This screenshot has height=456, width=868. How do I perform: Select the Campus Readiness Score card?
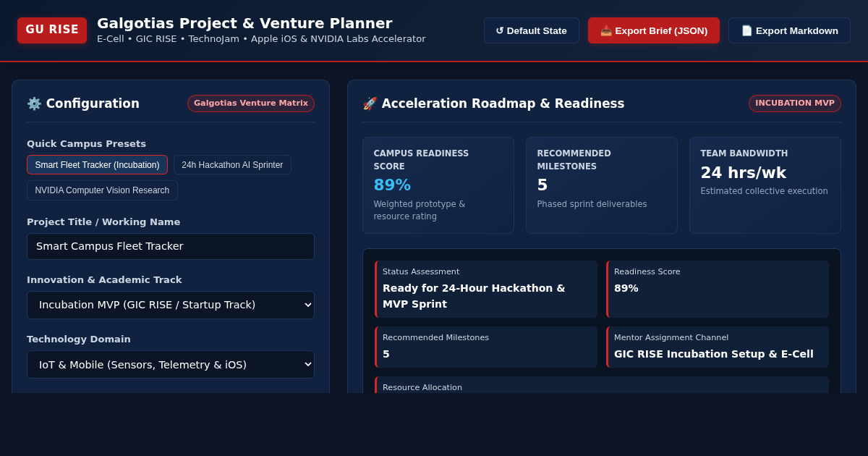click(x=438, y=185)
